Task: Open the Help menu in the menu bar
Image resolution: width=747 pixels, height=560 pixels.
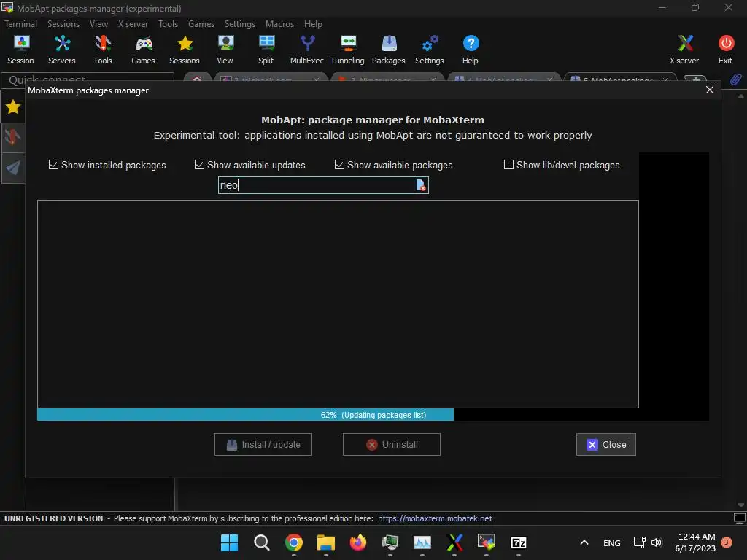Action: pos(313,24)
